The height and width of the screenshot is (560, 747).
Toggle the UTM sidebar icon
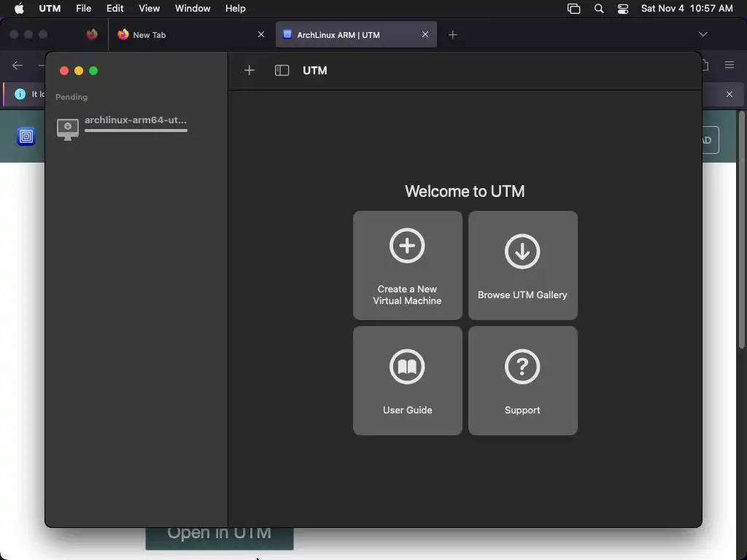[x=282, y=71]
